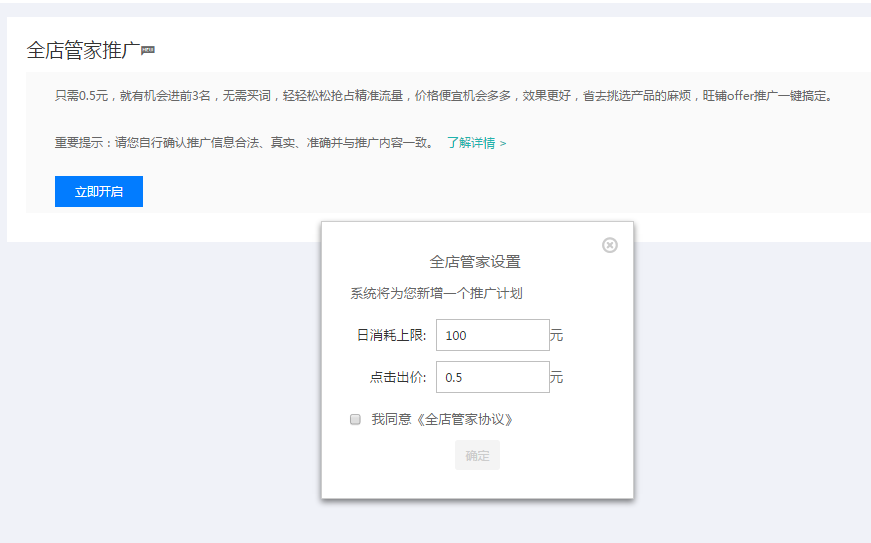Viewport: 871px width, 543px height.
Task: Click the 日消耗上限 label
Action: coord(391,336)
